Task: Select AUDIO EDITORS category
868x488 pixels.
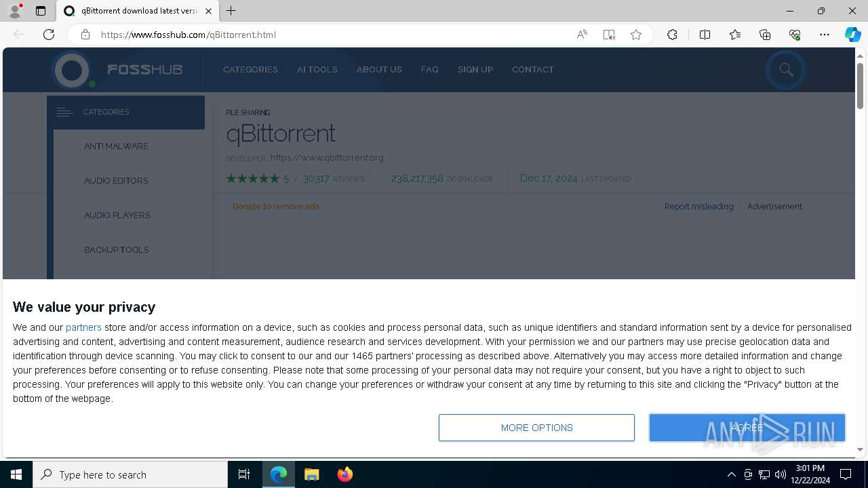Action: point(116,181)
